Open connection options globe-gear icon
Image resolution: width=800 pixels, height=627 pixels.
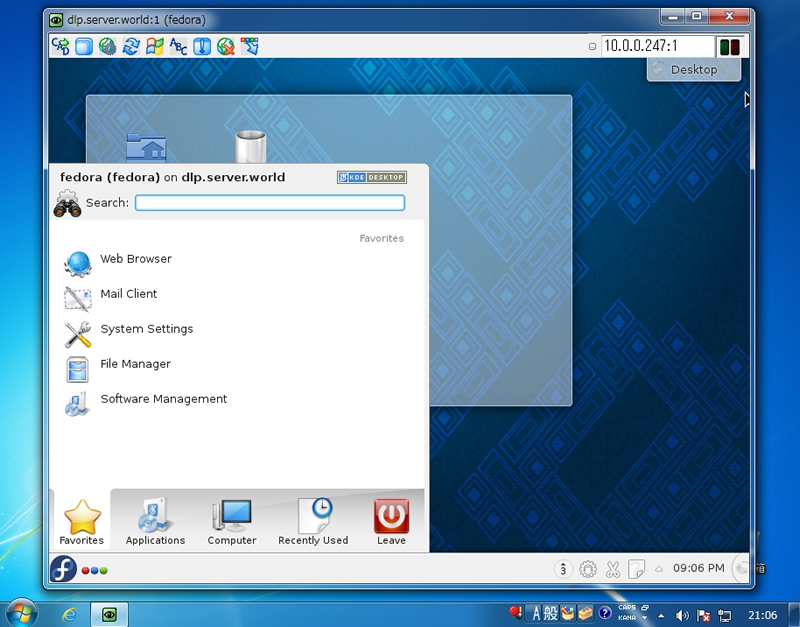coord(108,46)
